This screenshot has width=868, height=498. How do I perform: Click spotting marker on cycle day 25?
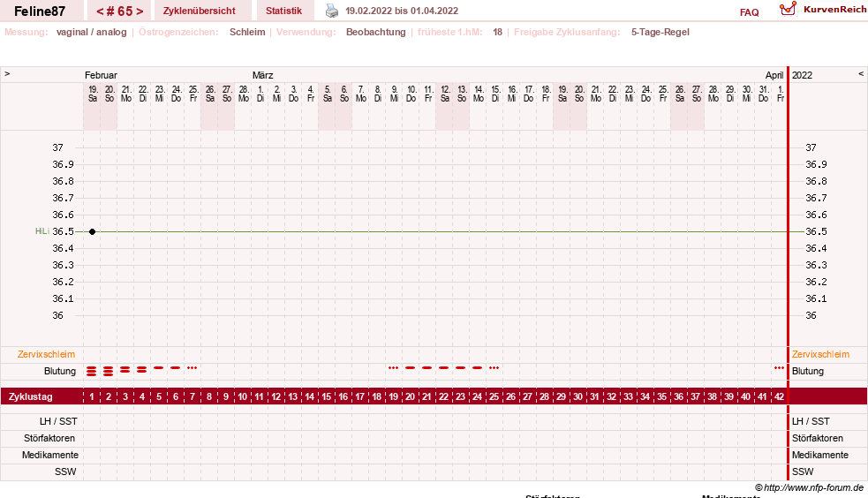494,367
